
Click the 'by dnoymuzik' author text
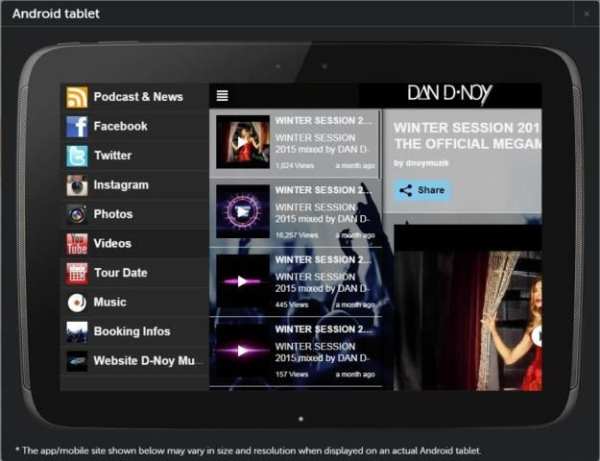(421, 163)
